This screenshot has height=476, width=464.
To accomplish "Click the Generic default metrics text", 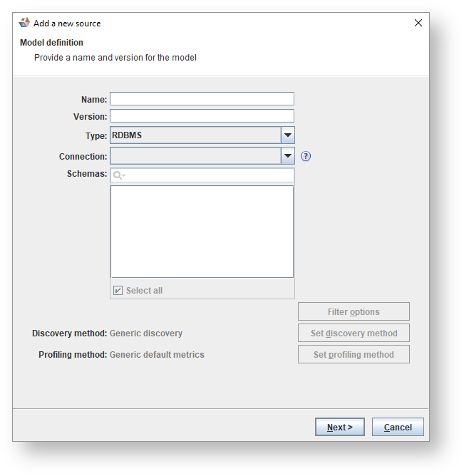I will pos(157,354).
